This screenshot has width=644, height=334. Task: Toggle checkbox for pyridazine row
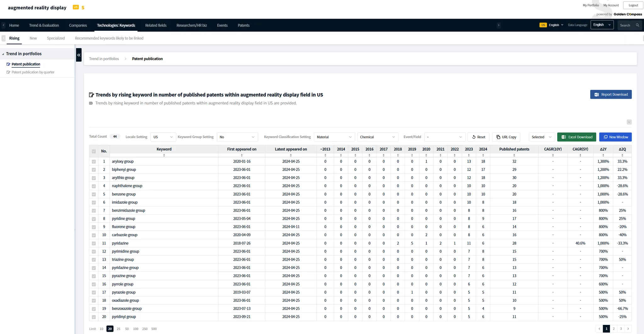(94, 243)
